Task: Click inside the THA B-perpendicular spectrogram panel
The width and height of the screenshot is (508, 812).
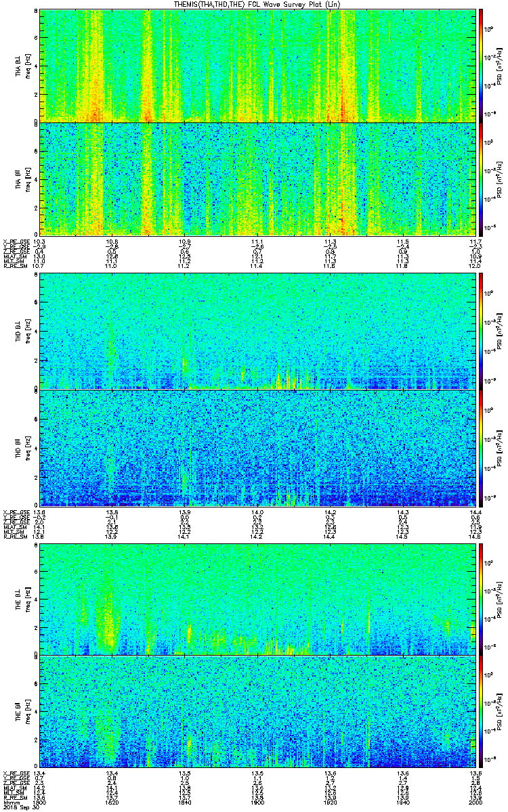Action: 257,66
